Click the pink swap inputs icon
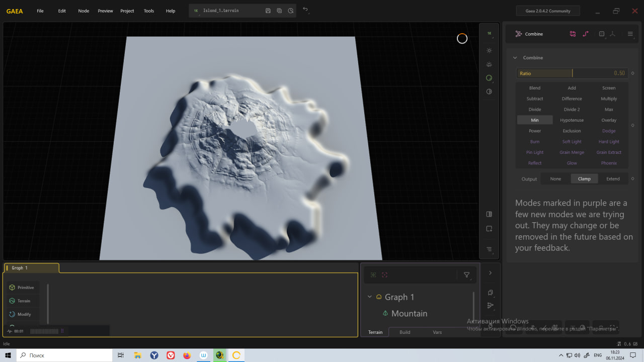644x362 pixels. [573, 34]
